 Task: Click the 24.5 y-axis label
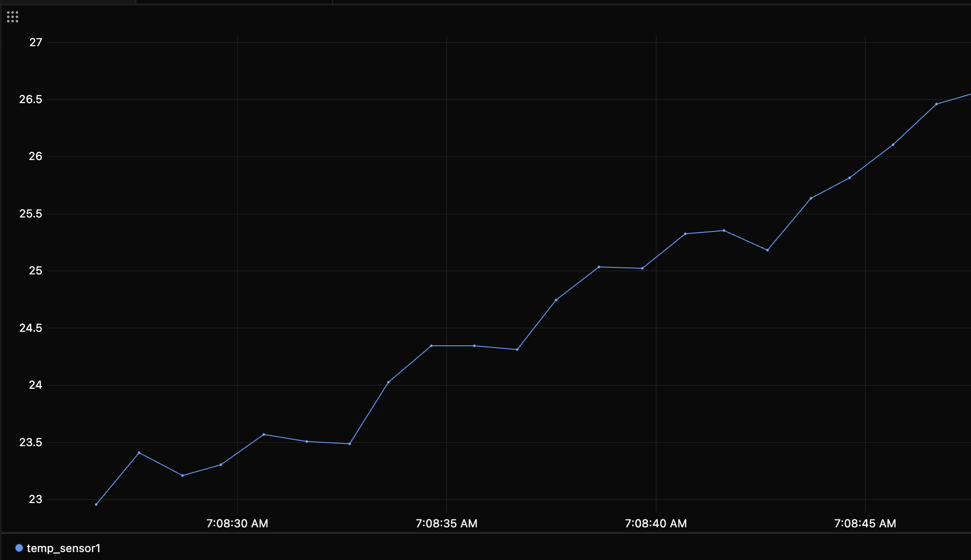pyautogui.click(x=31, y=328)
